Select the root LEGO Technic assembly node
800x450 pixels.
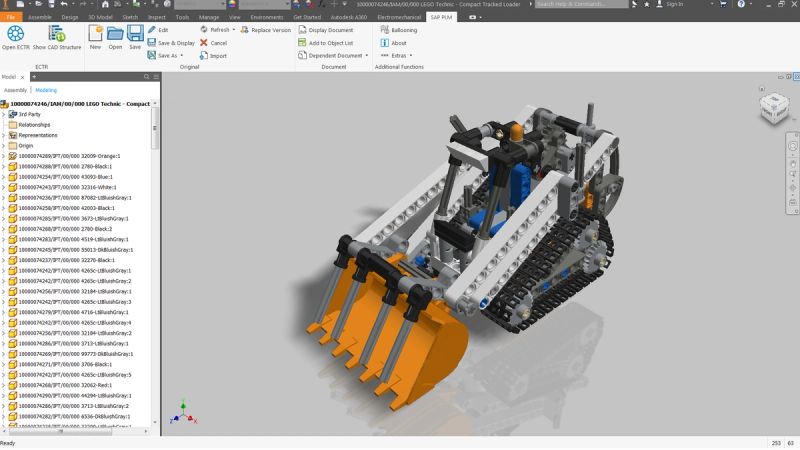tap(80, 104)
